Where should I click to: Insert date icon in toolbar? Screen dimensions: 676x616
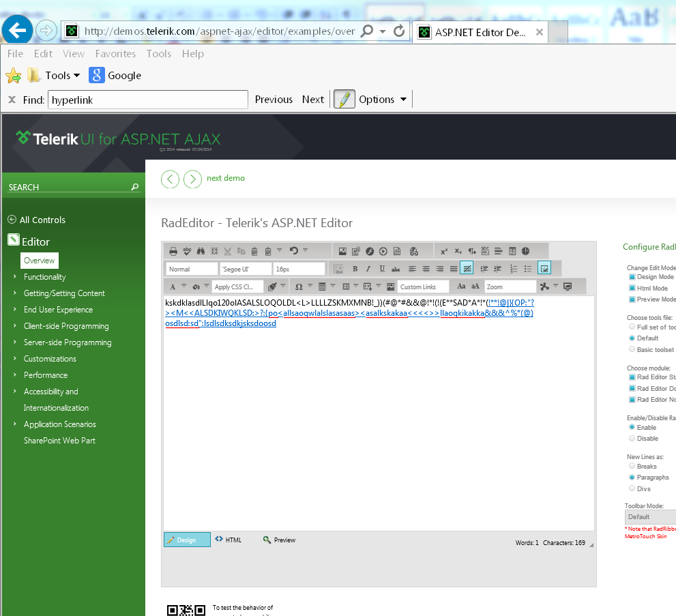512,251
